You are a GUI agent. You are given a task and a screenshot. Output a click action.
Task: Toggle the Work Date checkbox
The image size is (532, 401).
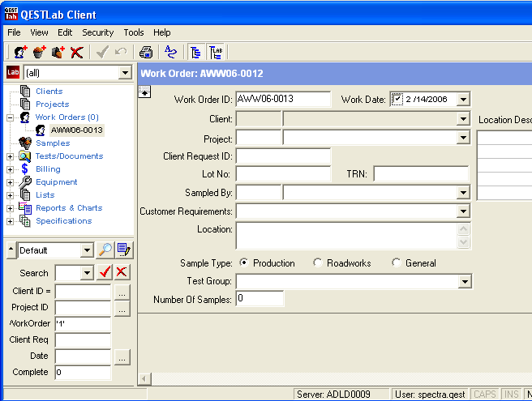[397, 99]
